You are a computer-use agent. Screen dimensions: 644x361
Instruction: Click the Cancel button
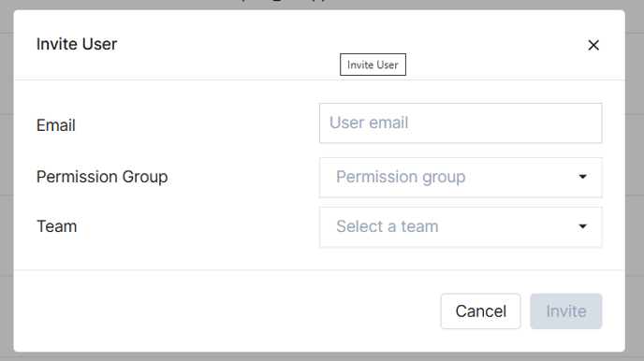[x=480, y=311]
